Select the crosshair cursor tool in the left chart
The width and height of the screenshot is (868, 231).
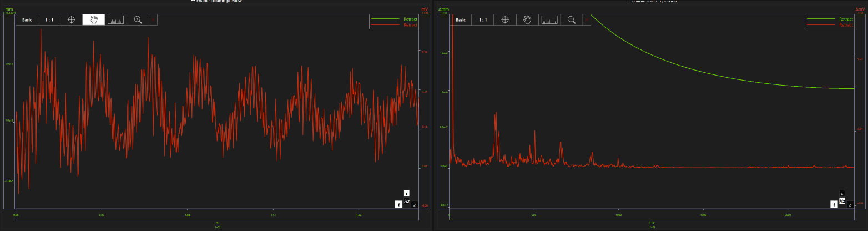pos(72,20)
